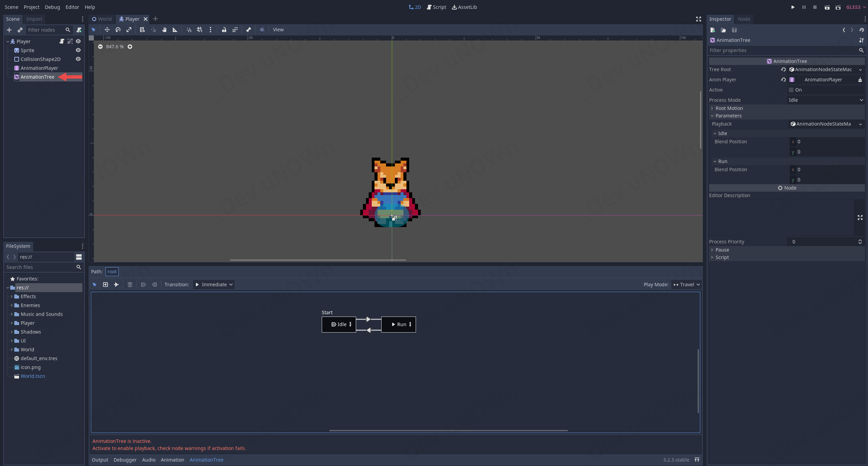Open the Transition Immediate dropdown
Screen dimensions: 868x466
214,285
